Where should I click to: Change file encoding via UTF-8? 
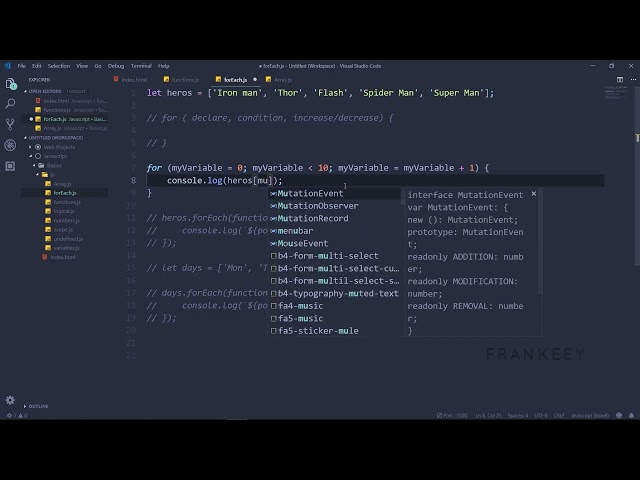(541, 416)
